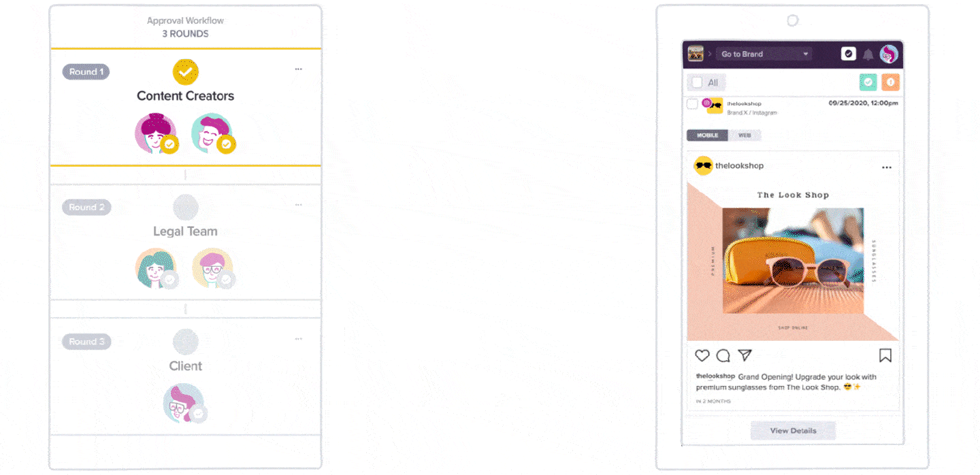Toggle Round 1 Content Creators approval checkmark

pyautogui.click(x=185, y=71)
